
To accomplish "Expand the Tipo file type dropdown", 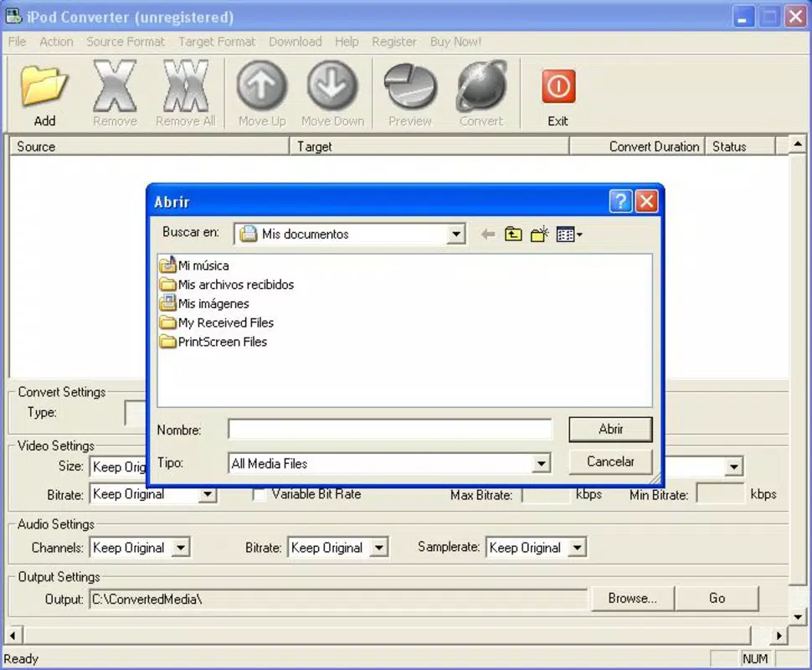I will 541,463.
